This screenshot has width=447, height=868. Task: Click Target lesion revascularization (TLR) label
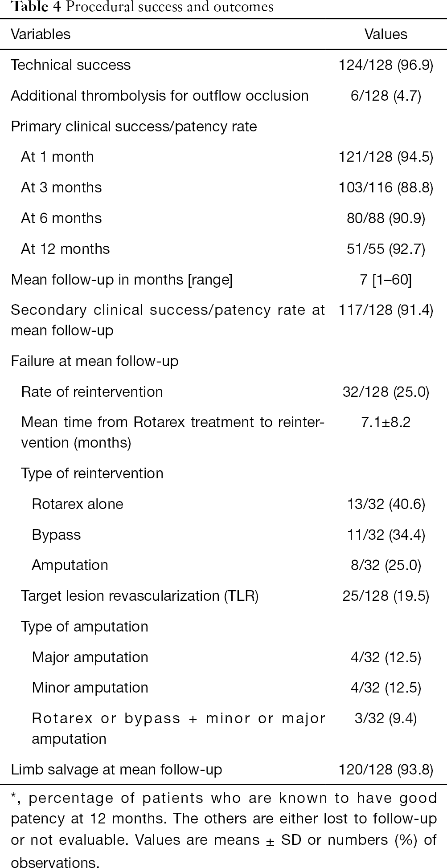(140, 596)
